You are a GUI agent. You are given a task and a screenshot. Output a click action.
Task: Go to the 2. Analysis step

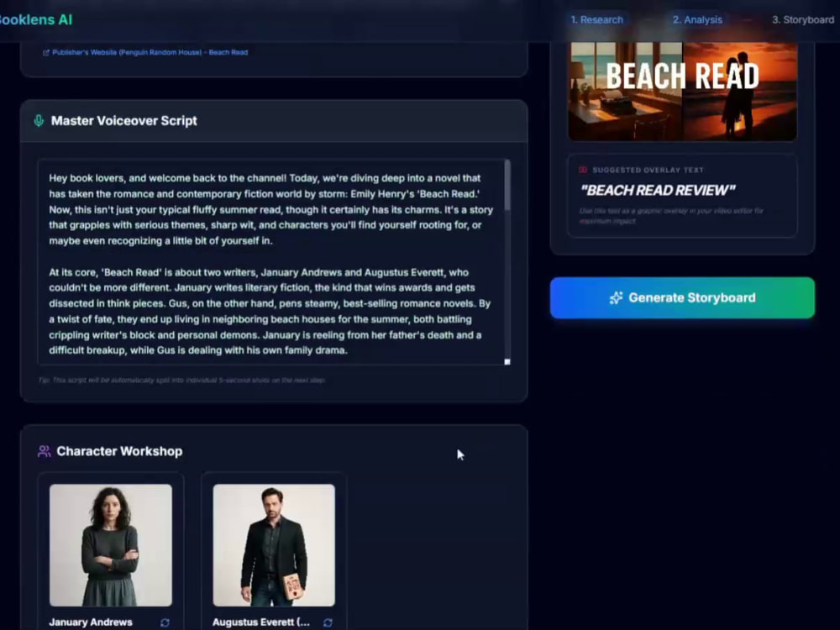(x=697, y=20)
